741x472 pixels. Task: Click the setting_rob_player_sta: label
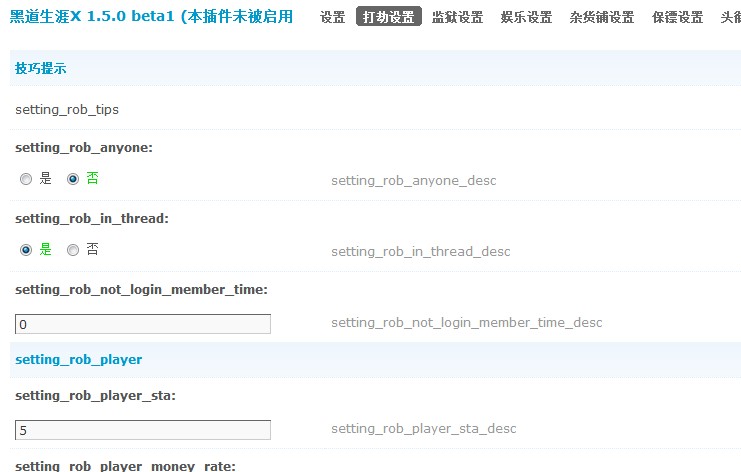click(x=95, y=395)
